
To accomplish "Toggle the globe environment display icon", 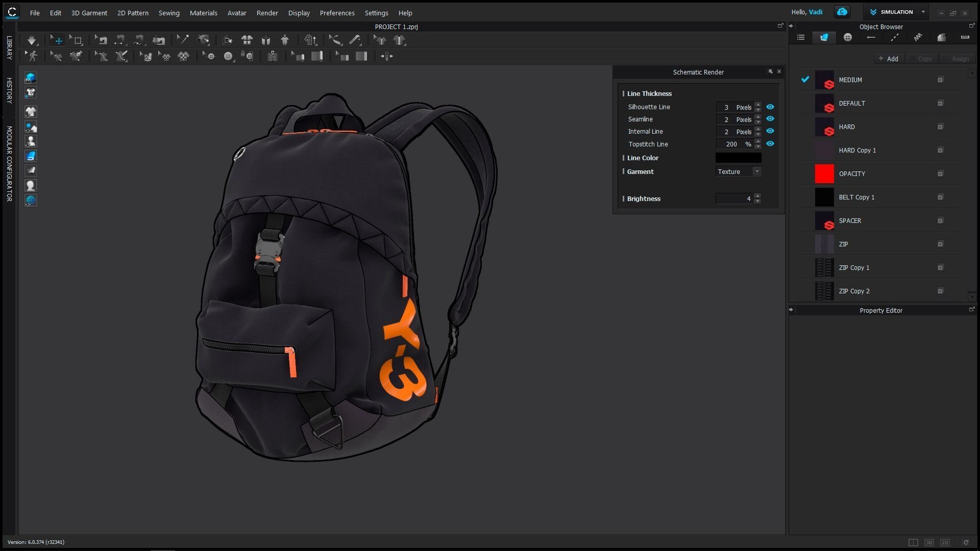I will (x=31, y=201).
